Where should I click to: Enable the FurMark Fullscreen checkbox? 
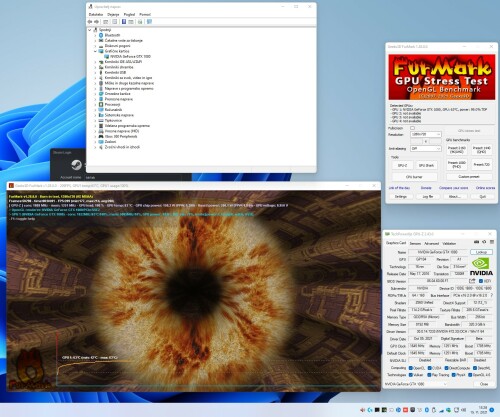(x=412, y=128)
